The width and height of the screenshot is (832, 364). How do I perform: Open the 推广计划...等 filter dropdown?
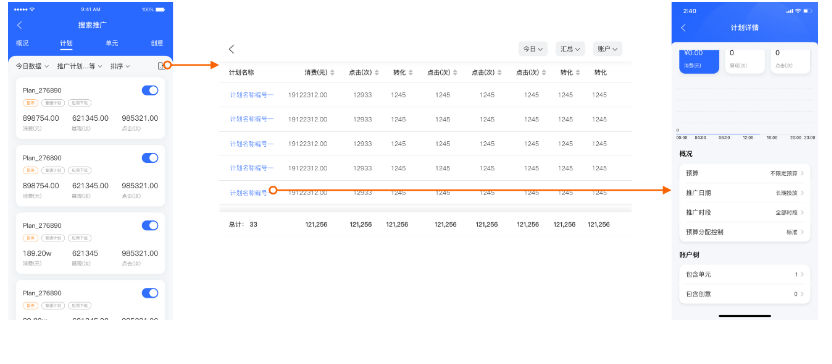[x=80, y=66]
